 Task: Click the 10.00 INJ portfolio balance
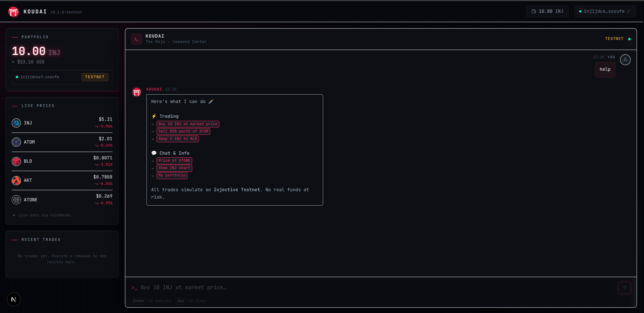pyautogui.click(x=36, y=51)
